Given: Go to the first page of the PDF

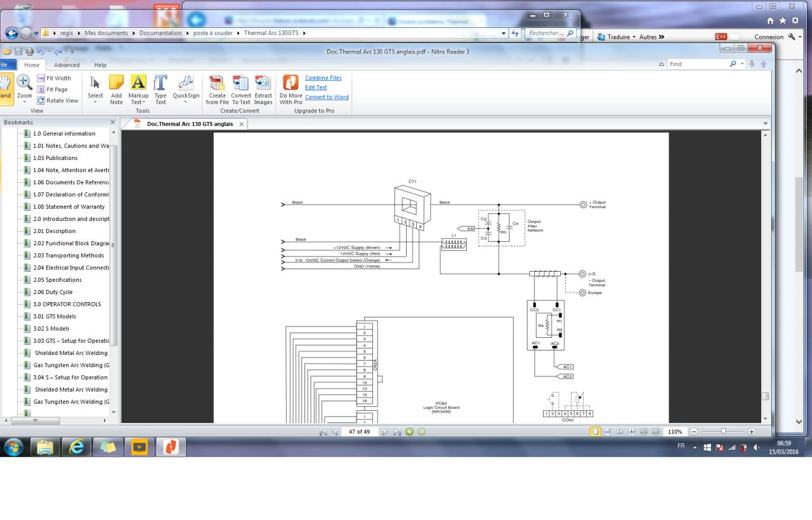Looking at the screenshot, I should coord(324,432).
